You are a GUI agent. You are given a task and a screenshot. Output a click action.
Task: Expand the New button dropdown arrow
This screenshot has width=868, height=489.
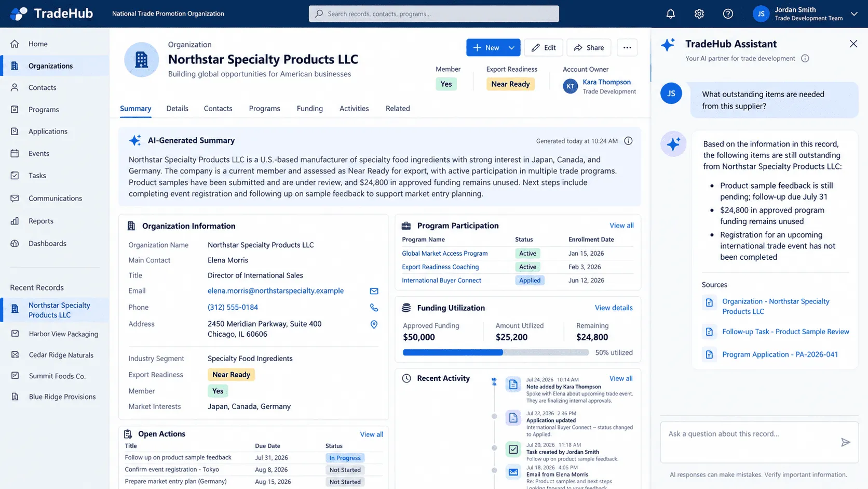512,48
